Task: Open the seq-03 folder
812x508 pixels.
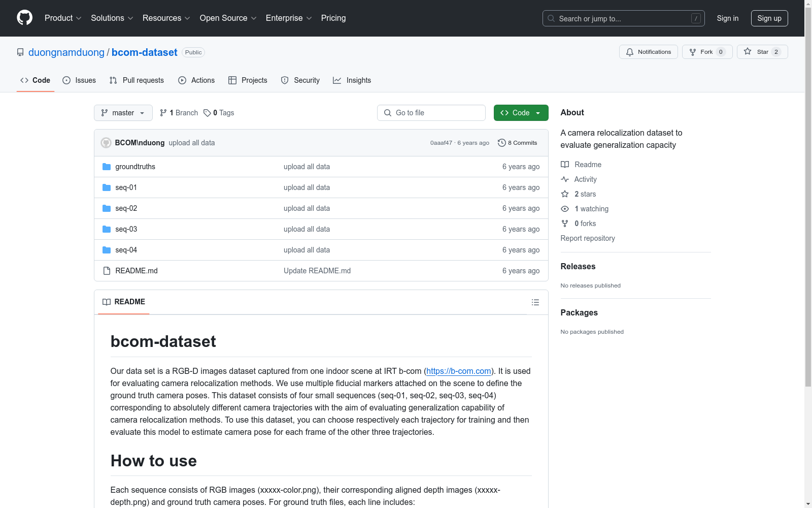Action: click(126, 229)
